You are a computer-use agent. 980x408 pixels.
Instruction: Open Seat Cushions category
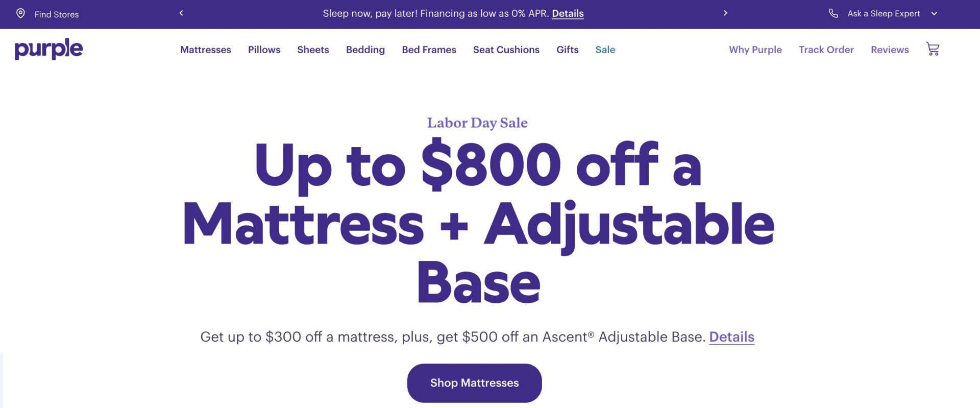coord(506,50)
